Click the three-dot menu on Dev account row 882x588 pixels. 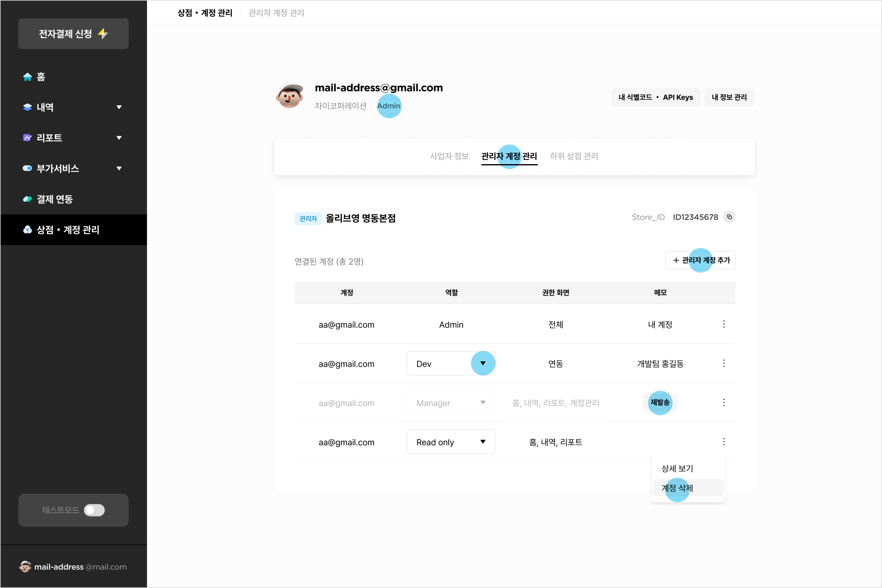tap(723, 363)
